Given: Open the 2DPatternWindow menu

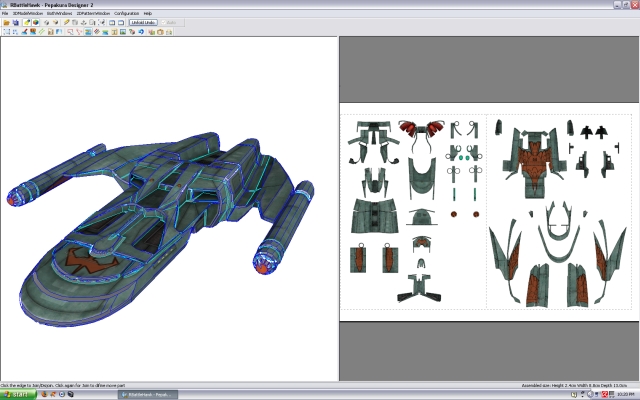Looking at the screenshot, I should [93, 13].
